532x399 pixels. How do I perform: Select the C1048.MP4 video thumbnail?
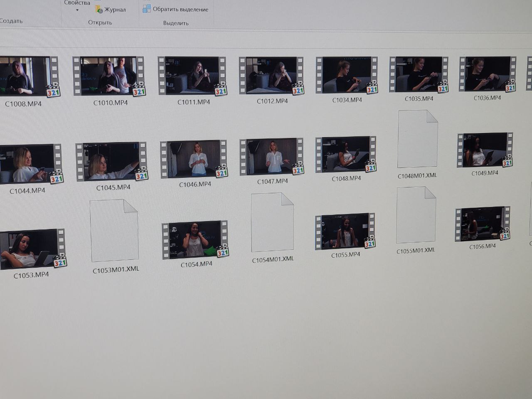click(x=346, y=154)
